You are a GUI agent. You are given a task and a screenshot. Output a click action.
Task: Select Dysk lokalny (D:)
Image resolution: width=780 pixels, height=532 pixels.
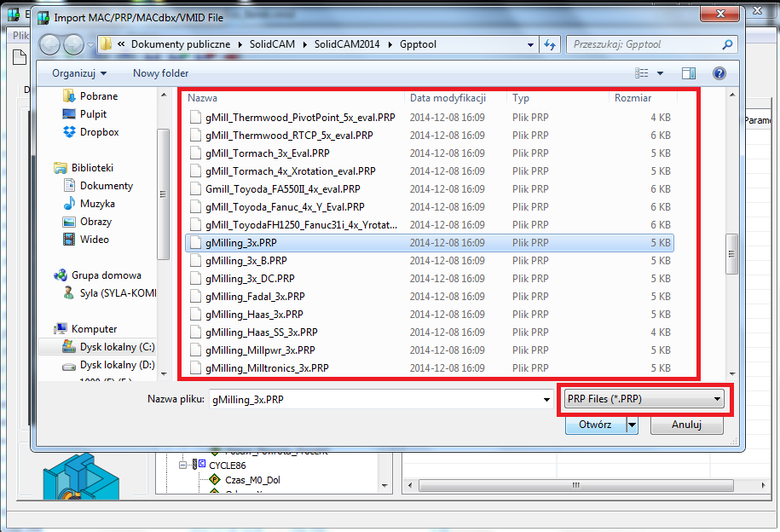click(x=117, y=365)
